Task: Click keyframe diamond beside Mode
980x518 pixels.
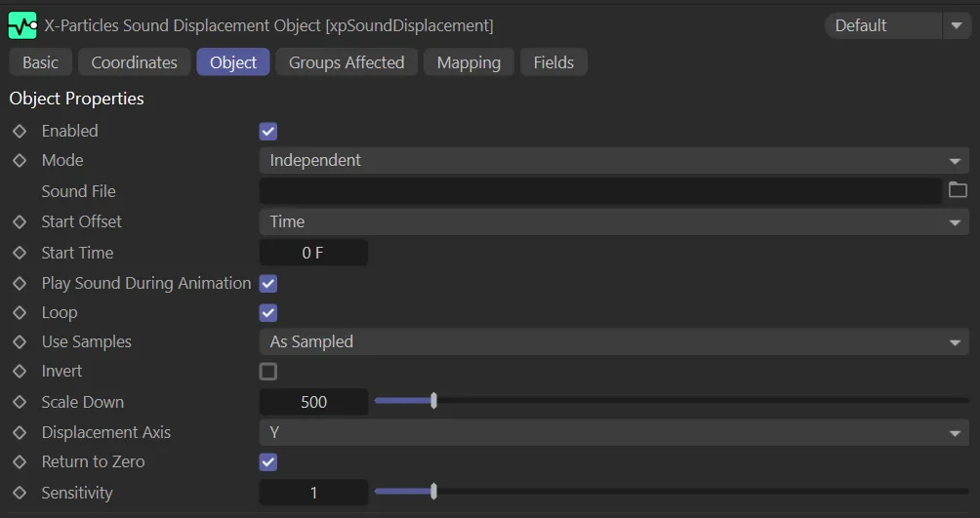Action: 20,160
